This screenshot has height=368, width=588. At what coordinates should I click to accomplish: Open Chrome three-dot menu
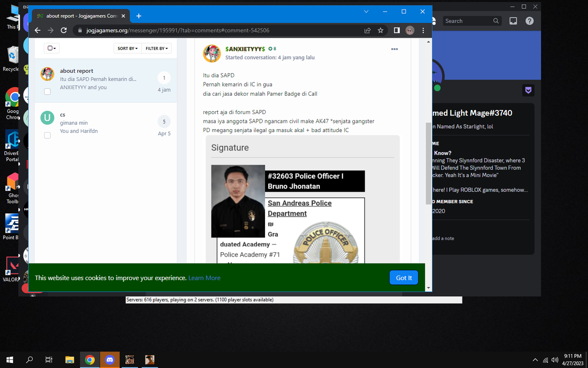[x=423, y=30]
